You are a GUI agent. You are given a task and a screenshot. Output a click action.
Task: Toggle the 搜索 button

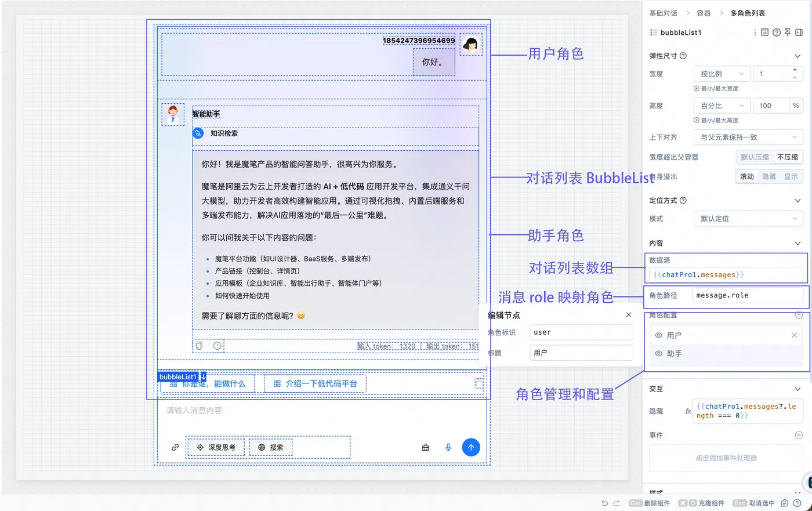(271, 447)
